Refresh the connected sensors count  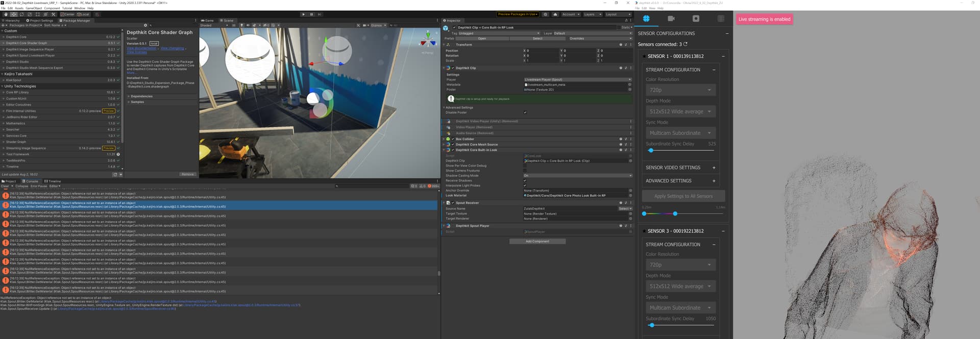685,44
